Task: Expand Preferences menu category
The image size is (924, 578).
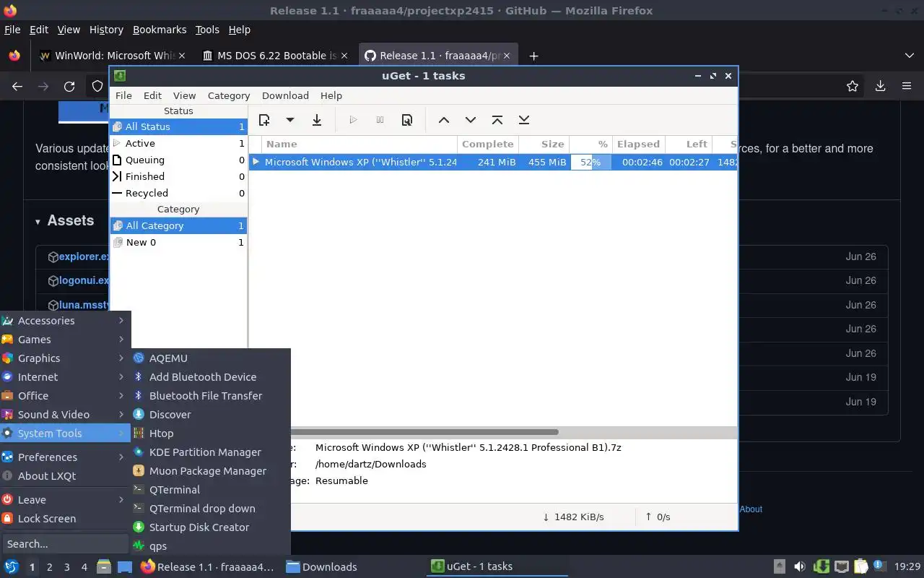Action: pyautogui.click(x=65, y=457)
